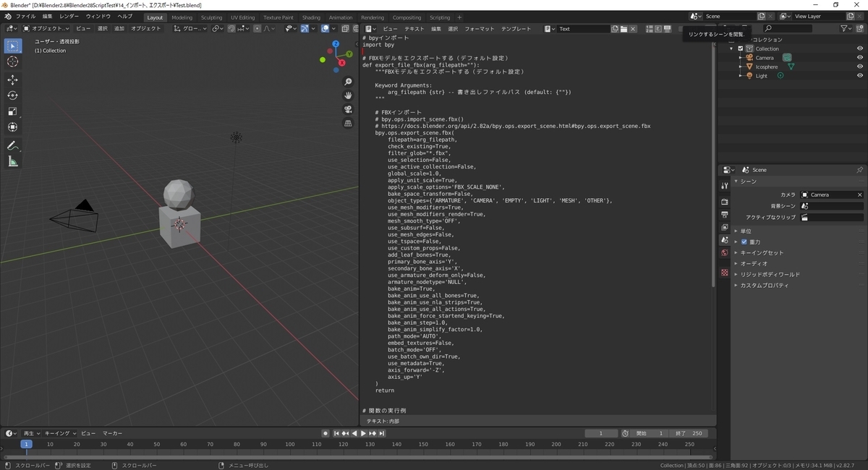The height and width of the screenshot is (470, 868).
Task: Click the Z axis on navigation gizmo
Action: coord(336,45)
